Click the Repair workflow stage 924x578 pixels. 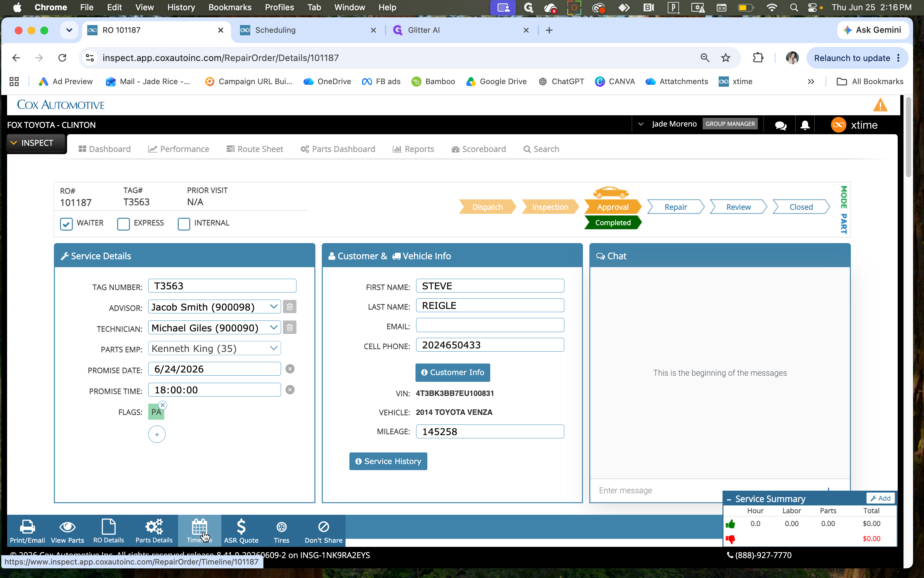pos(675,207)
